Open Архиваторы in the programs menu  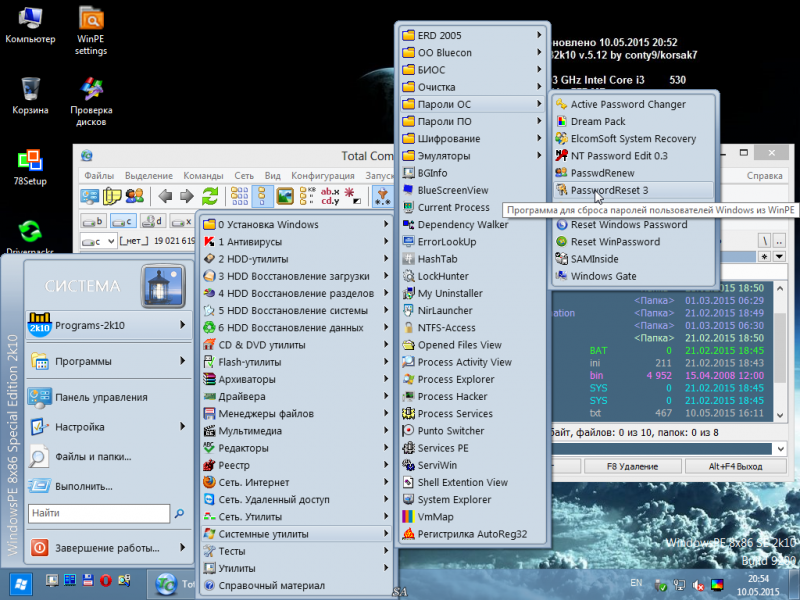[296, 379]
